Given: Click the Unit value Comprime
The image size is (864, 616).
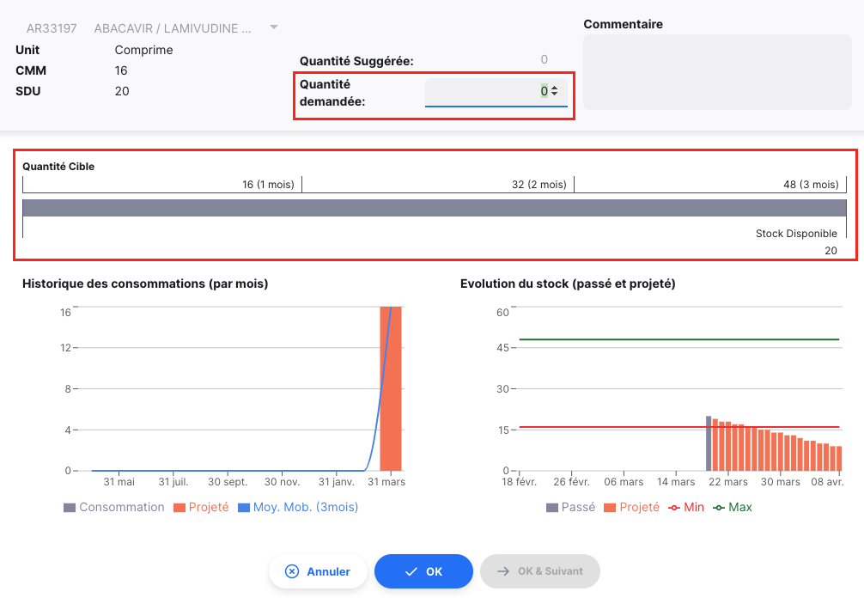Looking at the screenshot, I should (x=143, y=50).
